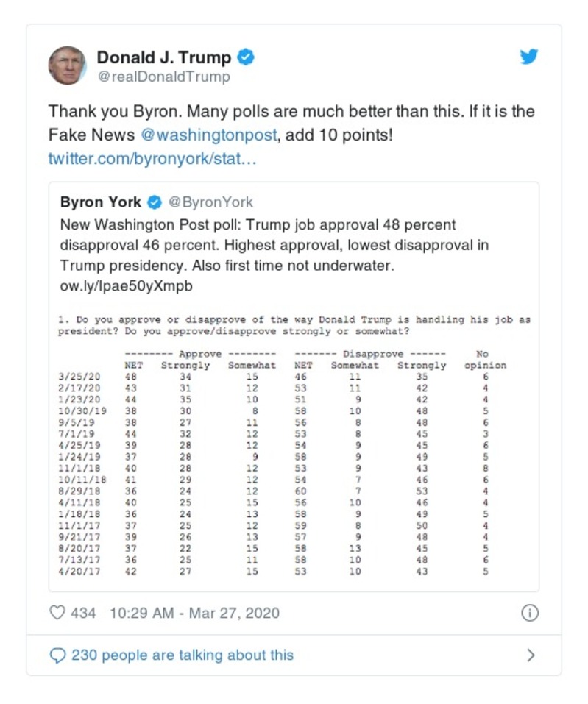Click the speech bubble comment icon
This screenshot has width=588, height=704.
[x=57, y=654]
